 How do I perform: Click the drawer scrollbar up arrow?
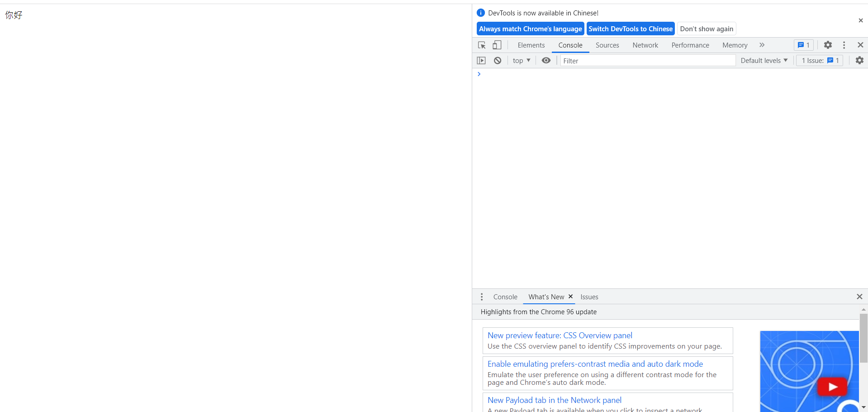pos(863,309)
